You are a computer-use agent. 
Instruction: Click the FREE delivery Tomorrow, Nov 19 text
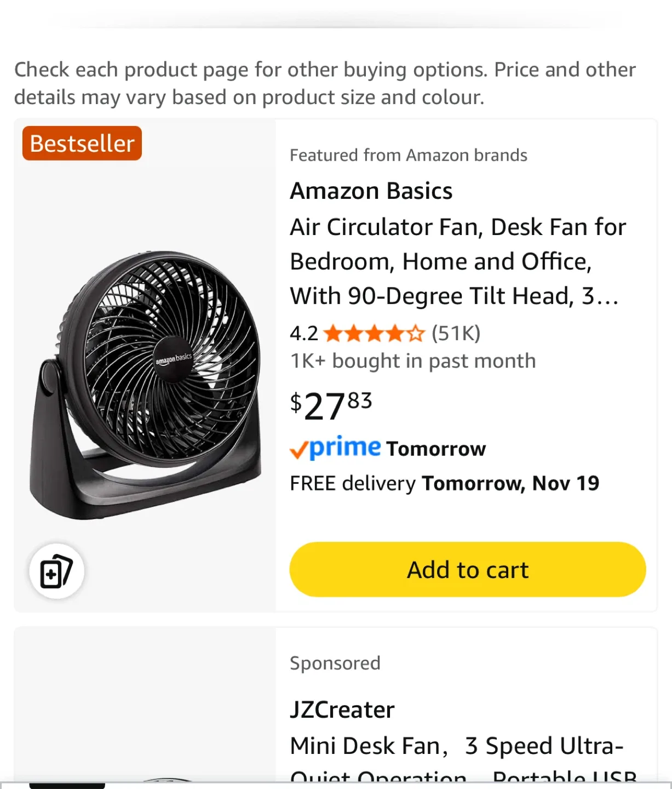pyautogui.click(x=444, y=483)
